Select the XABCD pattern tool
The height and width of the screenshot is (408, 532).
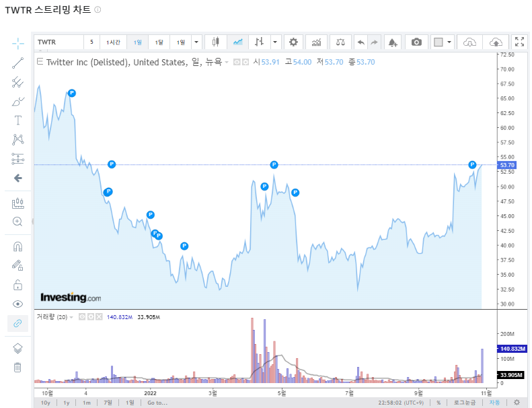(x=18, y=139)
